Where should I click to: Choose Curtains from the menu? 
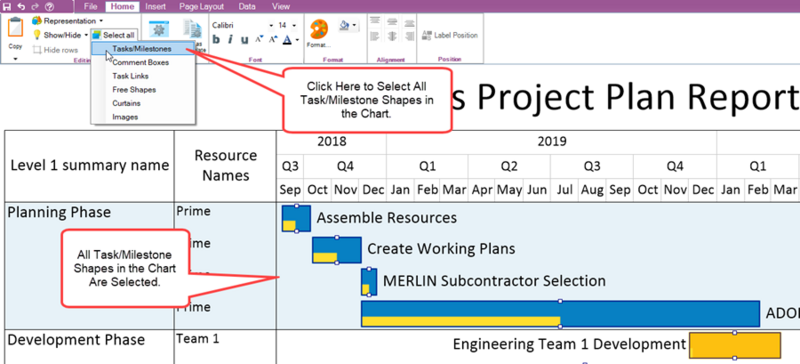(x=143, y=103)
